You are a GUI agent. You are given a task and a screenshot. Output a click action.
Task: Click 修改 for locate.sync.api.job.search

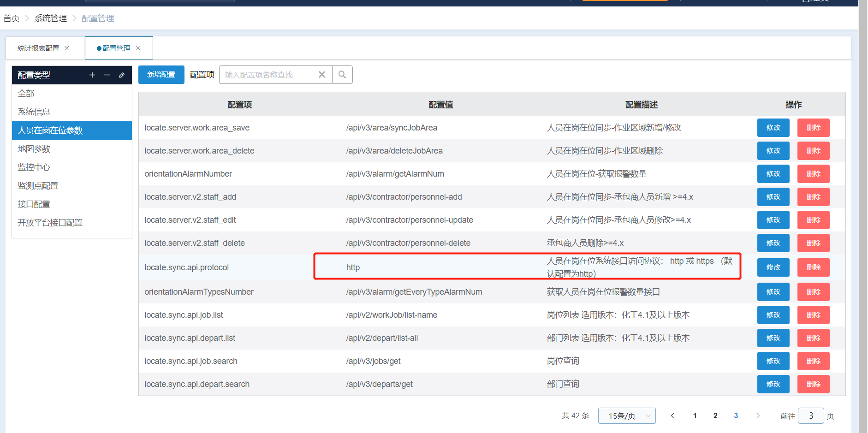coord(773,361)
